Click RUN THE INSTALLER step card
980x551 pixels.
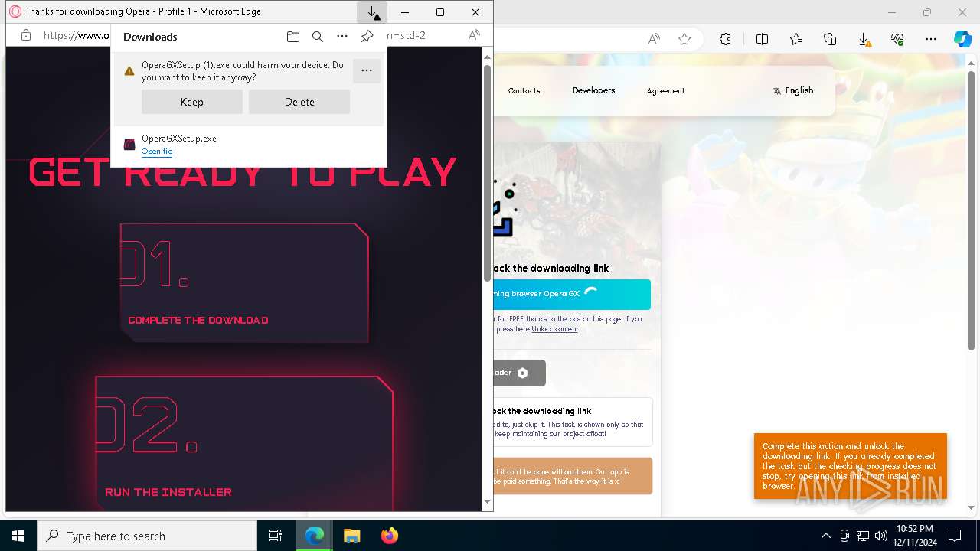click(245, 443)
